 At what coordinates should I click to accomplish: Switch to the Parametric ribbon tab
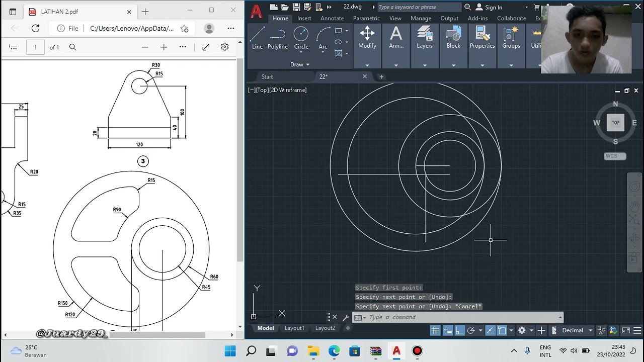[366, 18]
